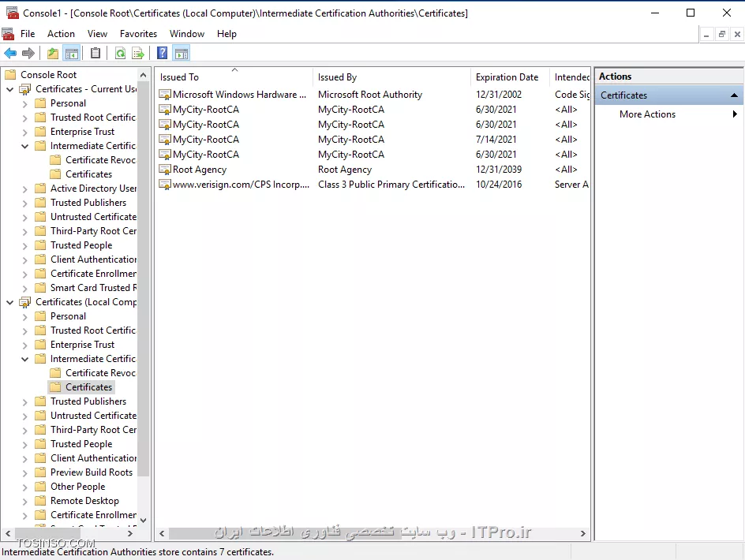The height and width of the screenshot is (560, 745).
Task: Click the Console Root folder icon
Action: (x=10, y=75)
